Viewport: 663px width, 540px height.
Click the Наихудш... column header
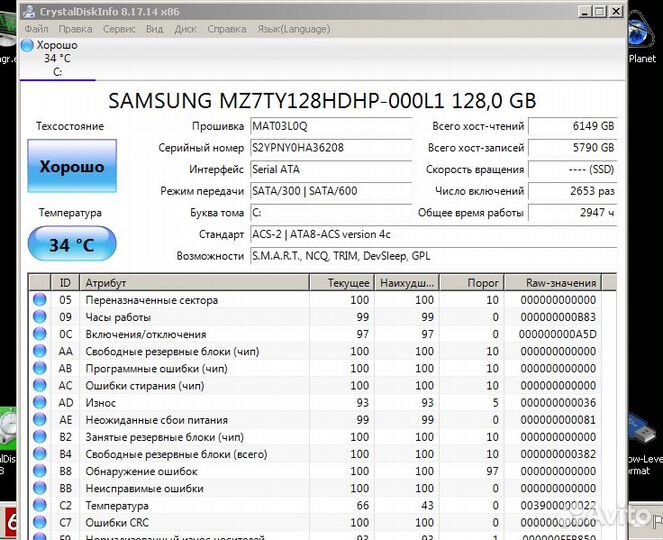pyautogui.click(x=407, y=282)
